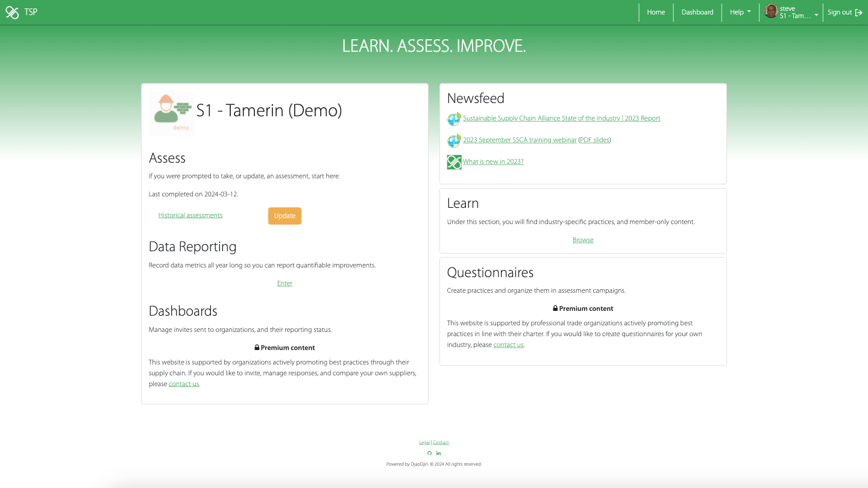Click the S1 - Tamerin demo profile picture

(x=171, y=113)
